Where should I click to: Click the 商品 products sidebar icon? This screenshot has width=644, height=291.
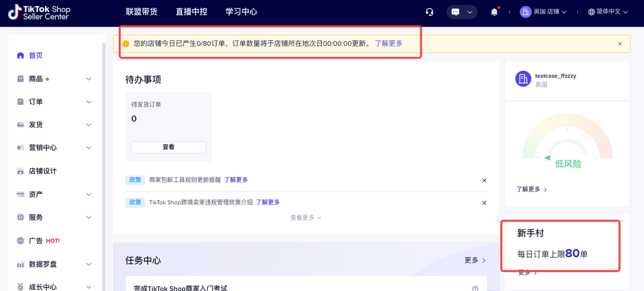click(x=21, y=79)
